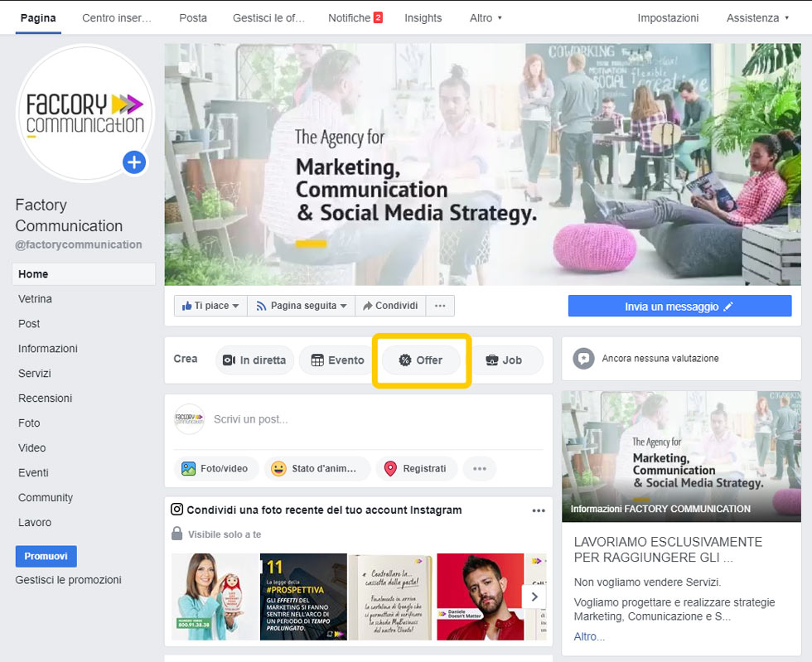Open the handwritten notebook Instagram thumbnail
Viewport: 812px width, 662px height.
(392, 597)
